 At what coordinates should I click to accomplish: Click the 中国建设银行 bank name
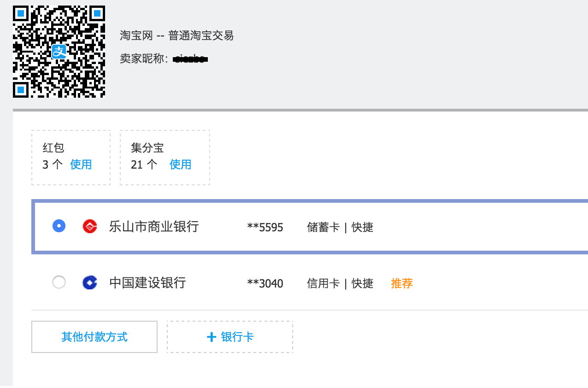tap(147, 282)
